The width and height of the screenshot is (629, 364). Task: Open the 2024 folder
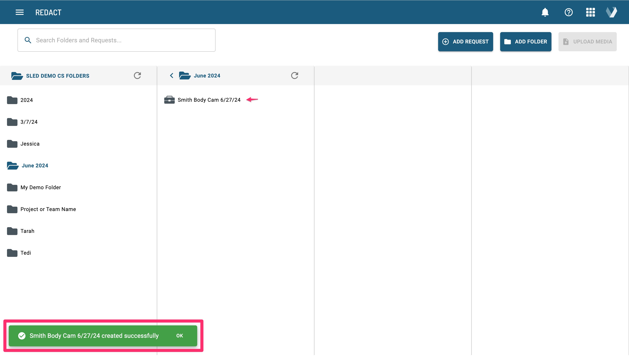point(26,100)
